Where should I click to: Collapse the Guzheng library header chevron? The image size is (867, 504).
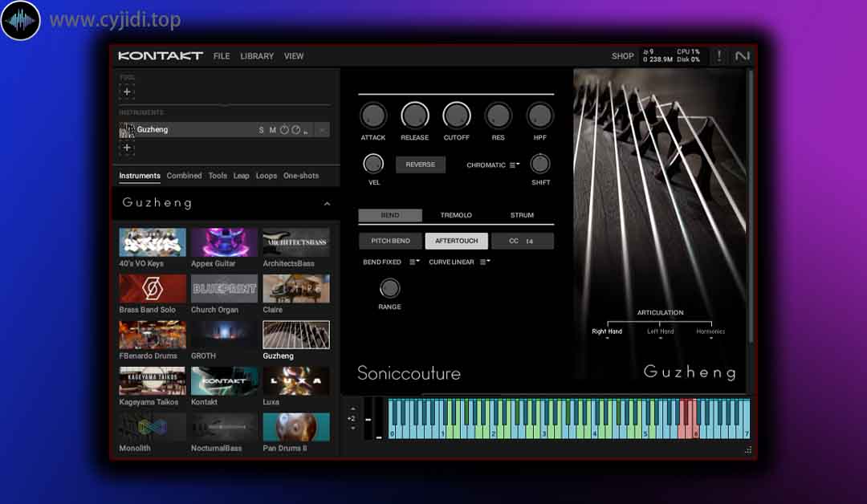[x=327, y=204]
